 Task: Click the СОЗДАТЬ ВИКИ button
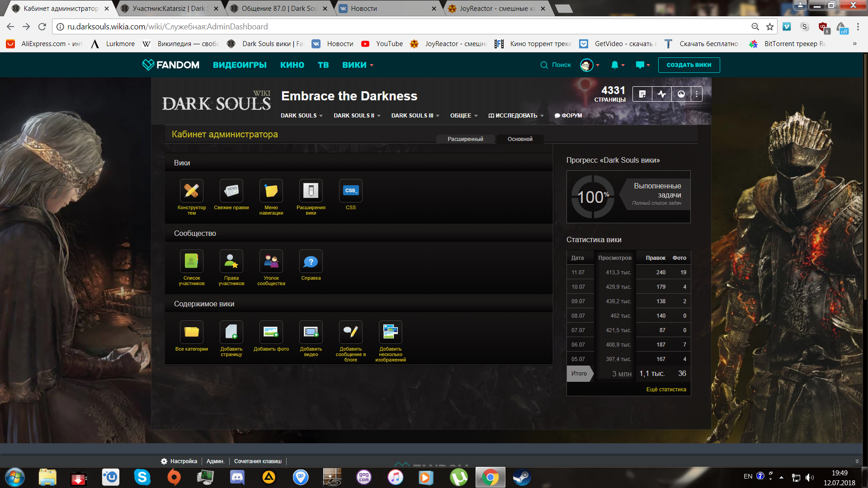[689, 65]
